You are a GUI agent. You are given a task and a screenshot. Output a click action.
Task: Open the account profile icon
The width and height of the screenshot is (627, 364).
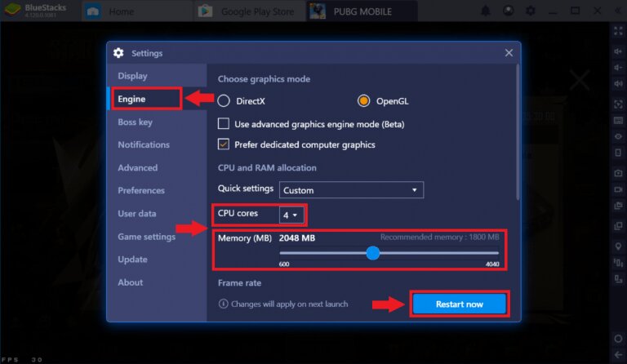click(x=509, y=11)
